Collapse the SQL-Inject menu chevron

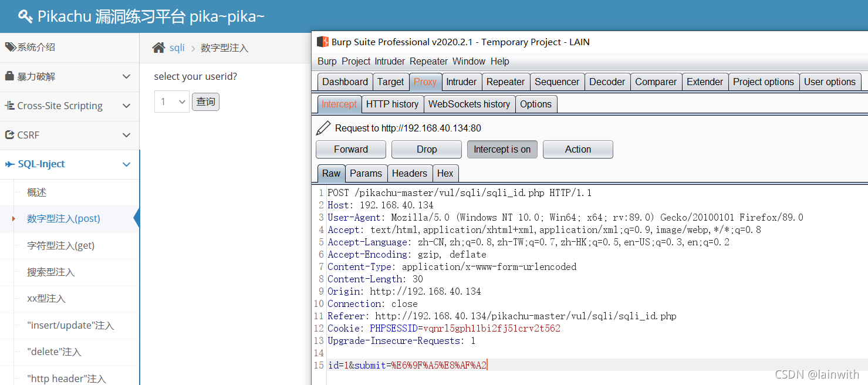click(x=126, y=164)
